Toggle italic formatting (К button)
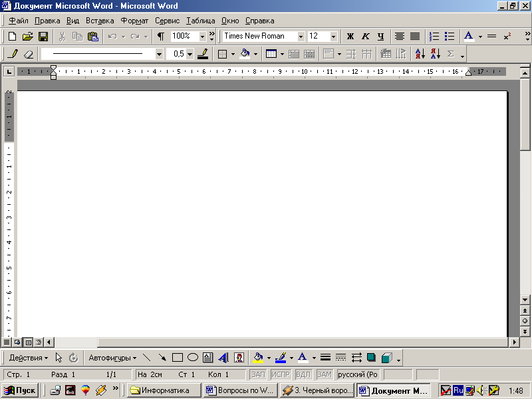The image size is (532, 399). (365, 37)
